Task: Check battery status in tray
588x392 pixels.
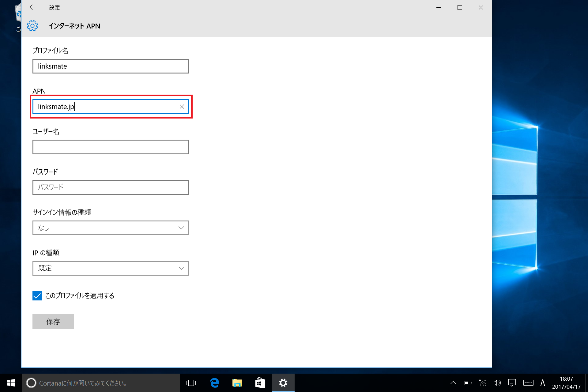Action: 468,383
